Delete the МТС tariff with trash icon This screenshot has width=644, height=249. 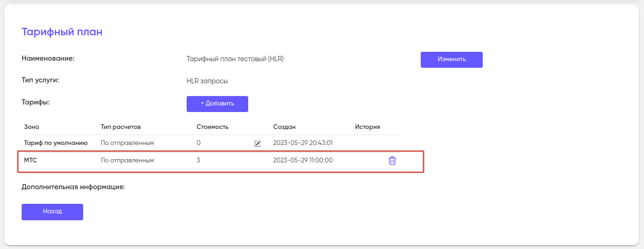click(x=392, y=161)
